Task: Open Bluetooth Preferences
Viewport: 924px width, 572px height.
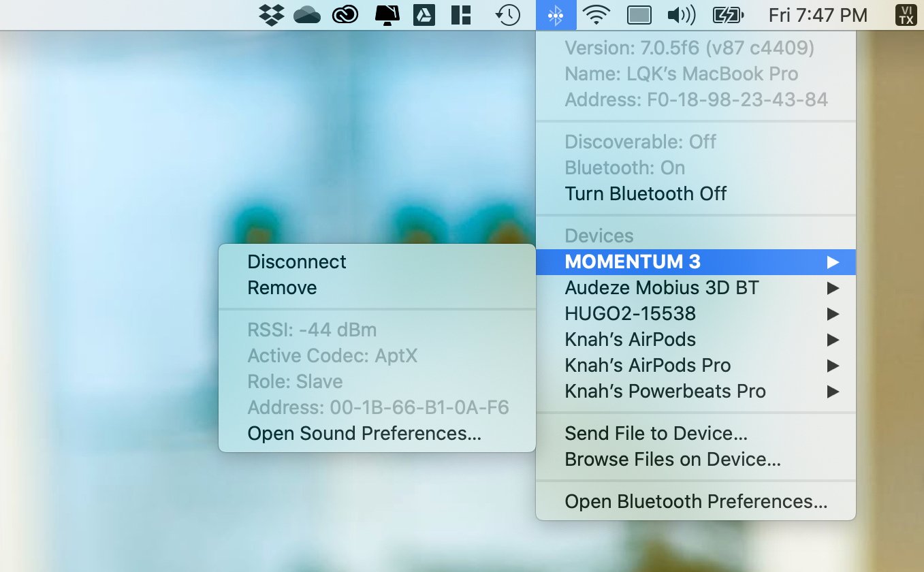Action: click(695, 501)
